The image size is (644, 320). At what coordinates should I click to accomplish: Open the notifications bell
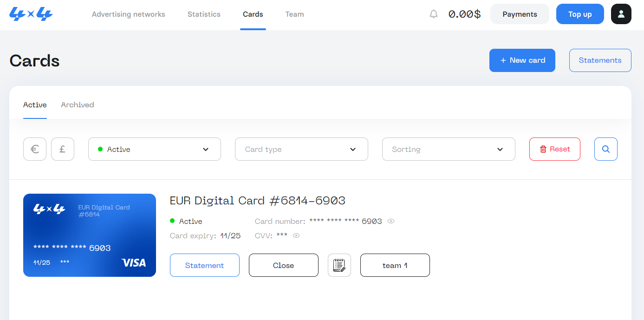click(x=434, y=14)
